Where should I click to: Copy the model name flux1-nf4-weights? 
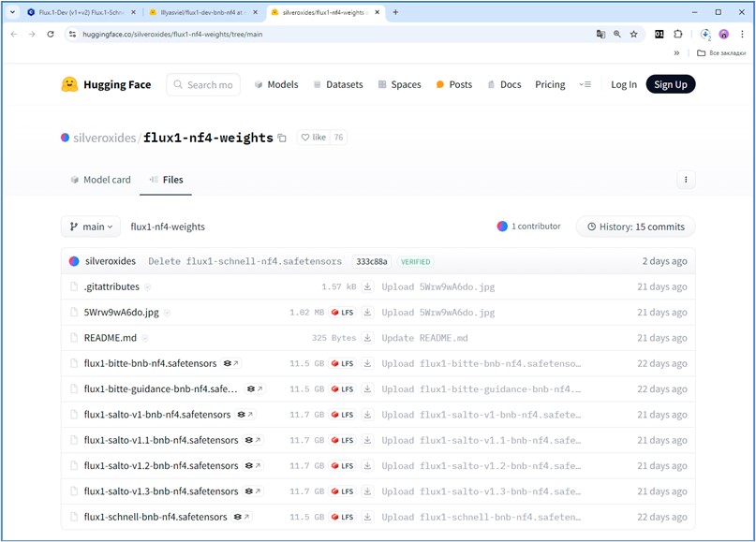tap(282, 138)
